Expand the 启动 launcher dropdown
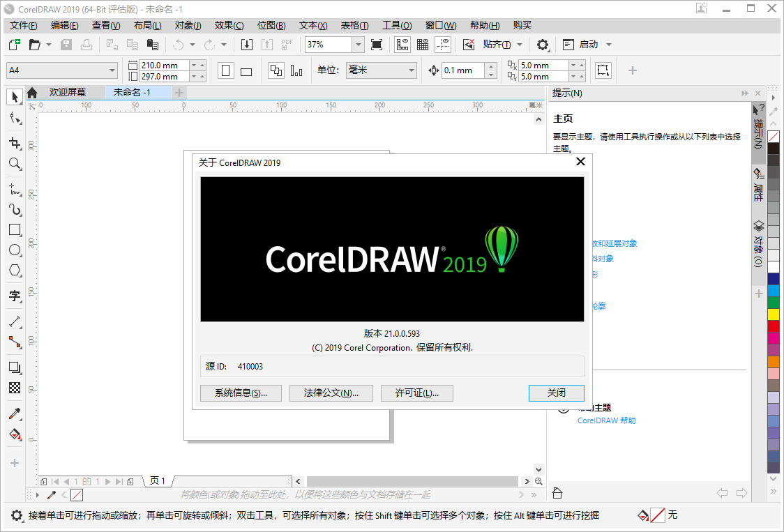This screenshot has width=784, height=532. click(608, 45)
